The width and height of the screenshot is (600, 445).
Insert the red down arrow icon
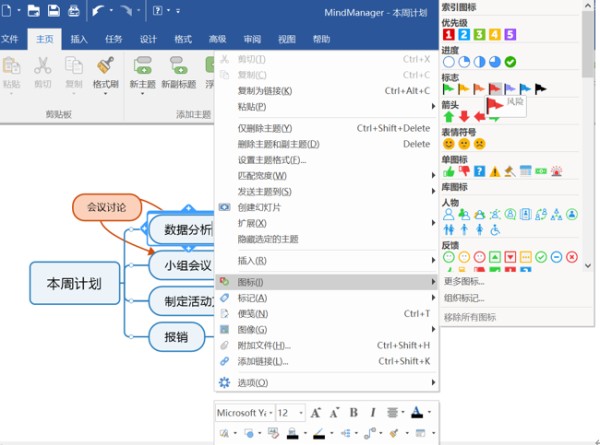coord(464,116)
